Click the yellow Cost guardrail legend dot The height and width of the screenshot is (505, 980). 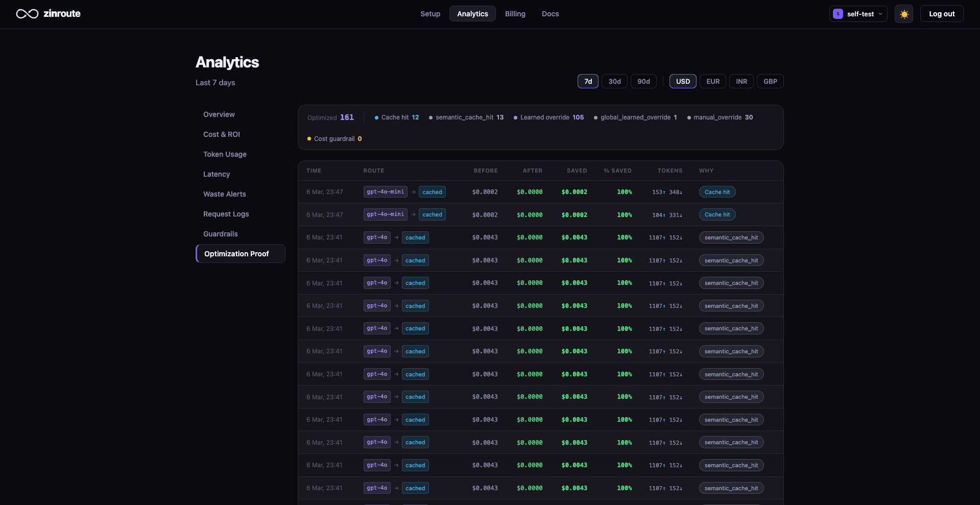point(309,138)
